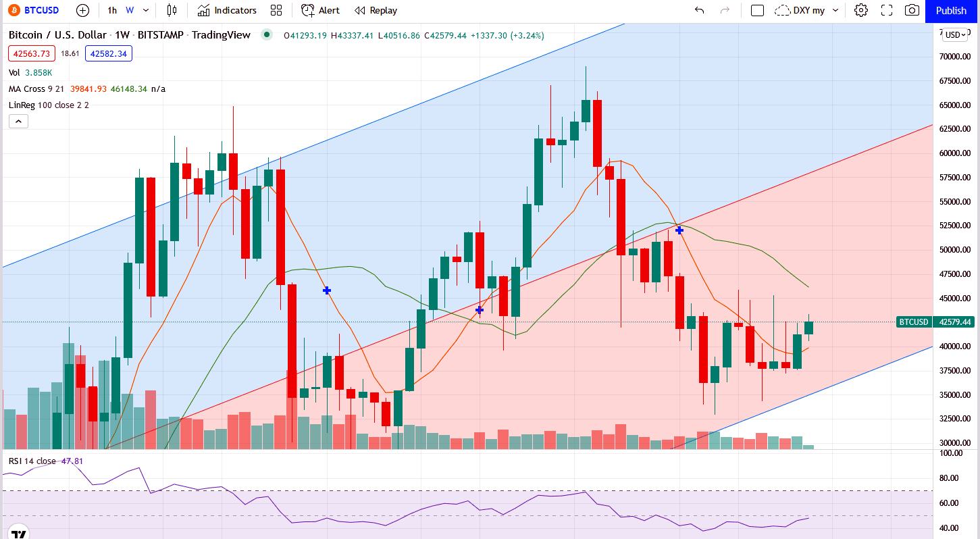Open the Indicators dialog
Screen dimensions: 980x539
click(227, 10)
